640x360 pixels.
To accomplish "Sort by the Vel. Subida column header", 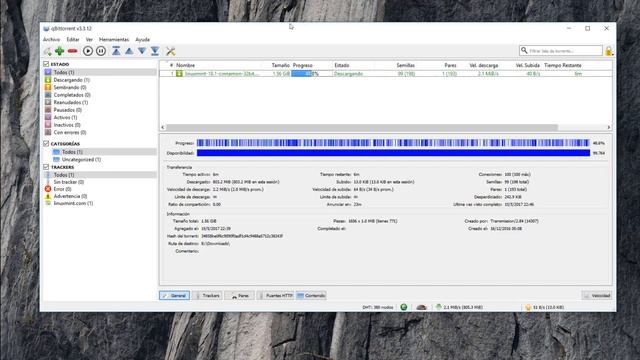I will 528,65.
